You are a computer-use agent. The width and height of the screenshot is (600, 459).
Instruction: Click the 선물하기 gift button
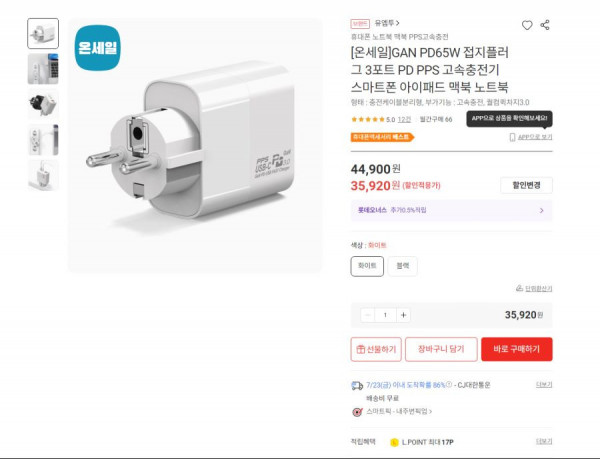[376, 349]
